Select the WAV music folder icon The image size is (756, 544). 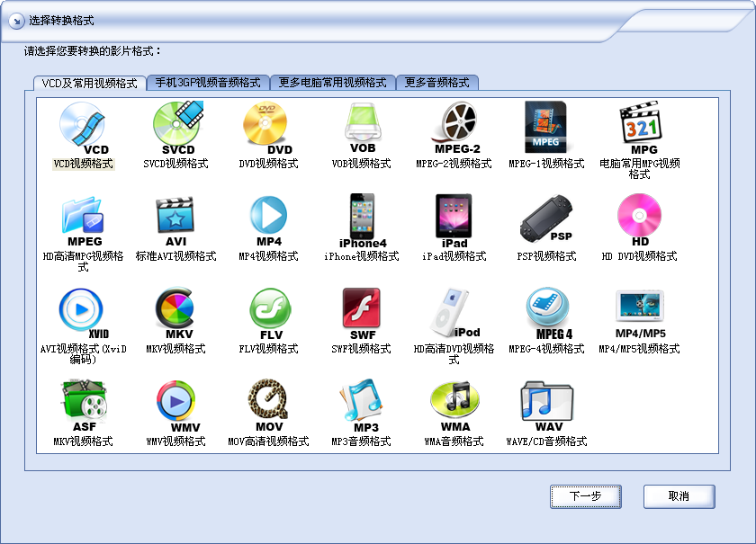coord(547,406)
